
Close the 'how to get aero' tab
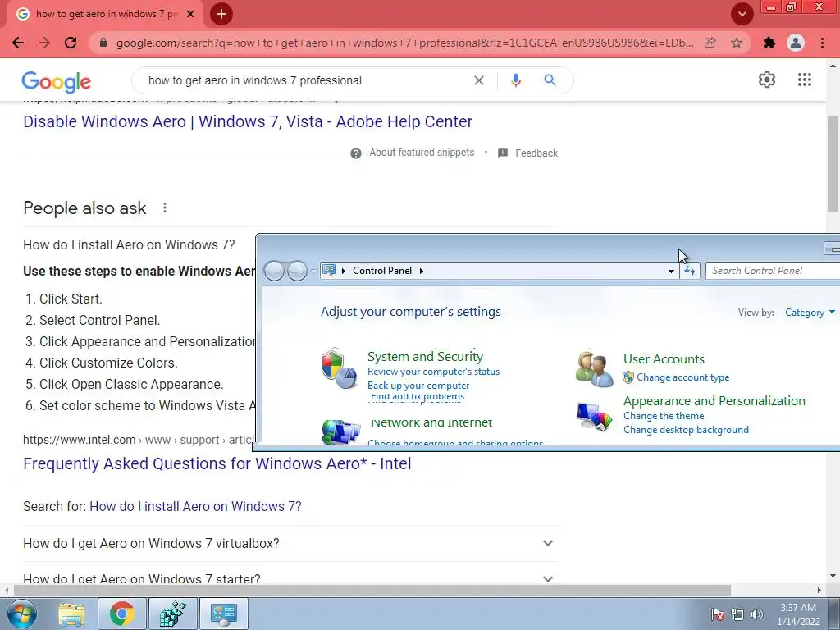(190, 14)
